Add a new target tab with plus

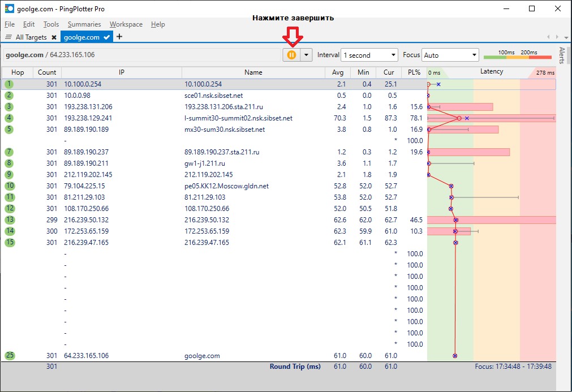119,36
